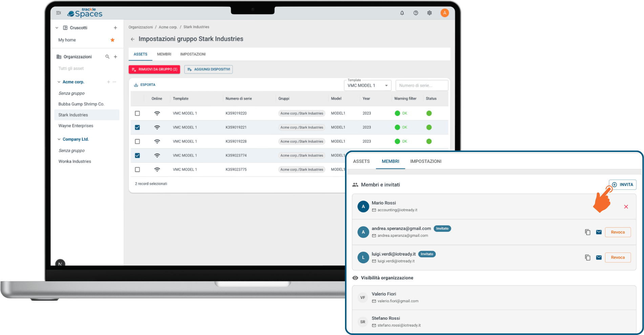Check the box for row K359019220
The image size is (644, 335).
click(137, 113)
